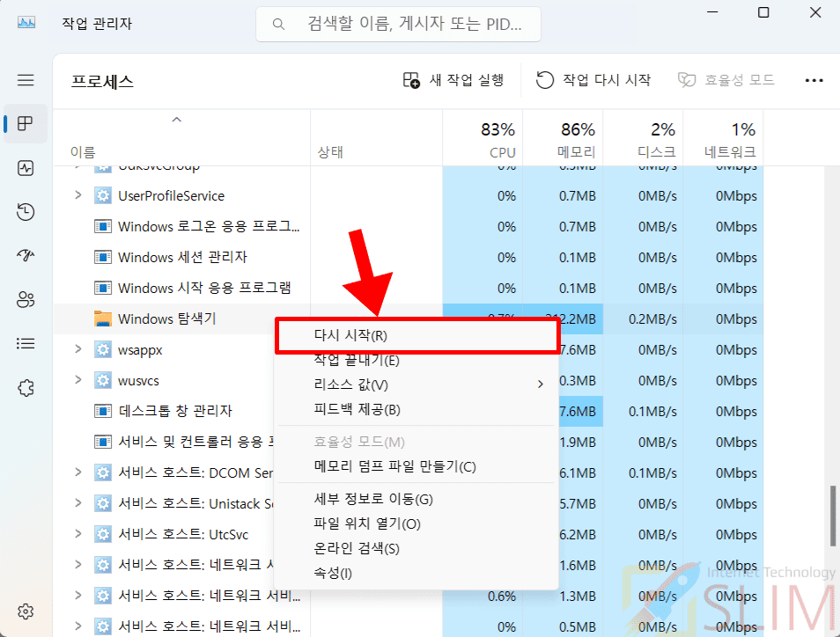Expand the wusvcs process group
840x637 pixels.
point(78,379)
